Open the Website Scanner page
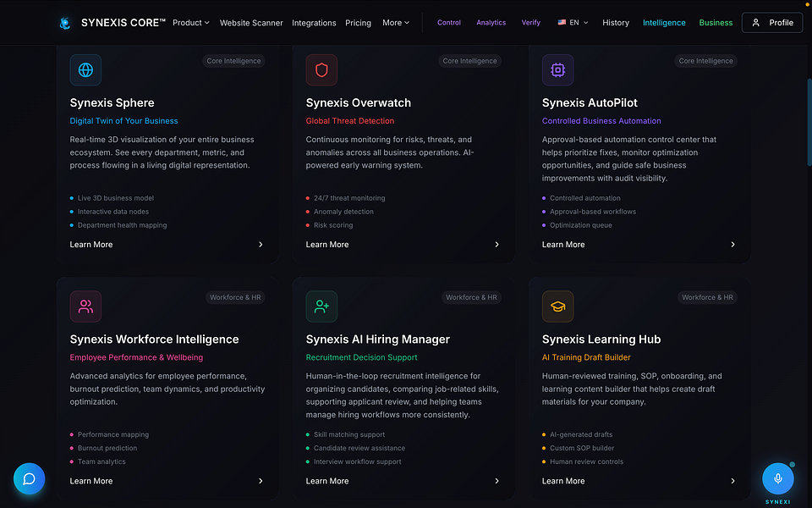The height and width of the screenshot is (508, 812). [251, 23]
